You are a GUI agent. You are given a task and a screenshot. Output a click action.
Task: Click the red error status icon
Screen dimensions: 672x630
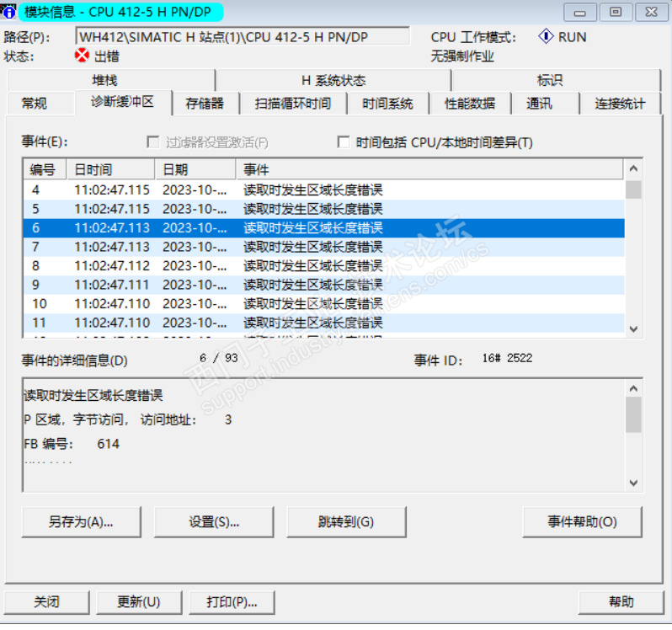(x=82, y=56)
